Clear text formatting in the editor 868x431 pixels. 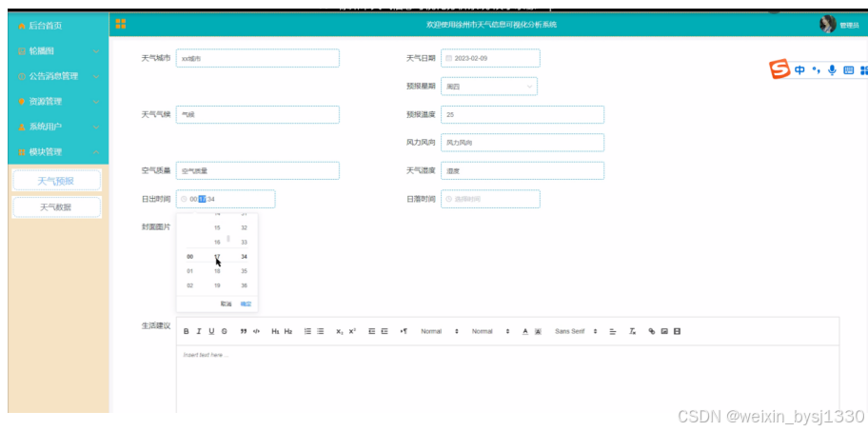click(632, 331)
